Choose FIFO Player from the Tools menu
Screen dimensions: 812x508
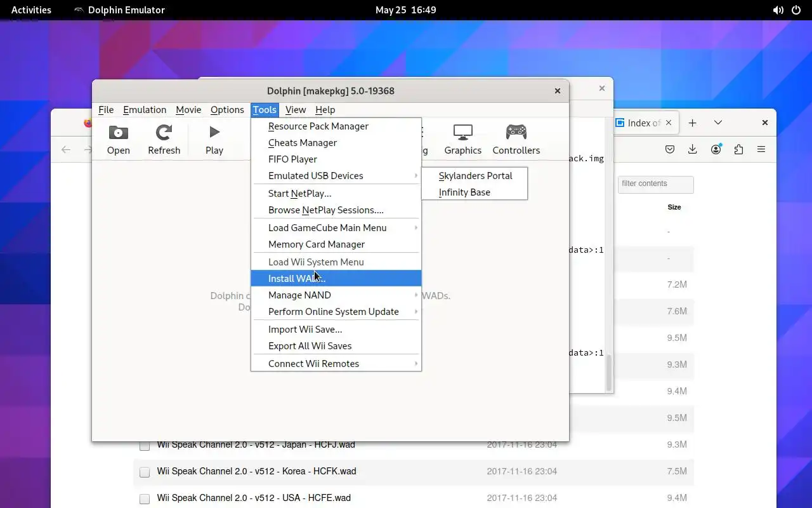tap(336, 159)
